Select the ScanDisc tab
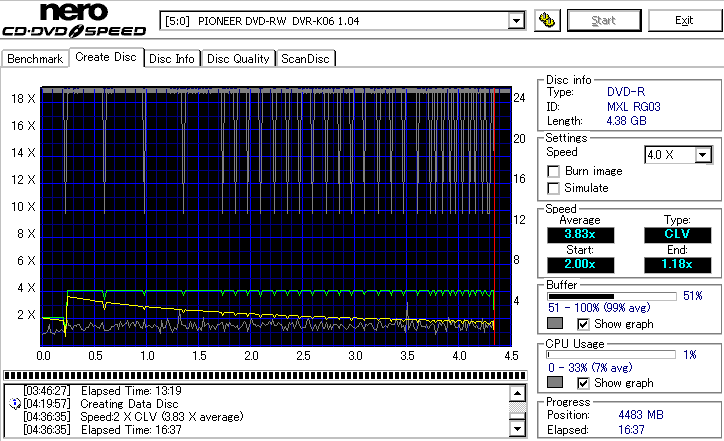This screenshot has height=441, width=724. [x=305, y=59]
